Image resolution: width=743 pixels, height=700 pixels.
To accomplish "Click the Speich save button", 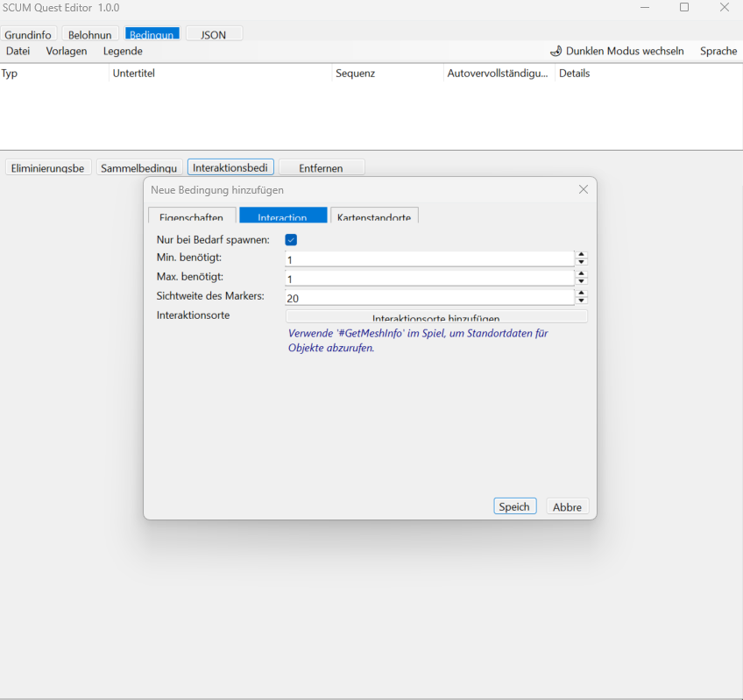I will click(x=514, y=506).
